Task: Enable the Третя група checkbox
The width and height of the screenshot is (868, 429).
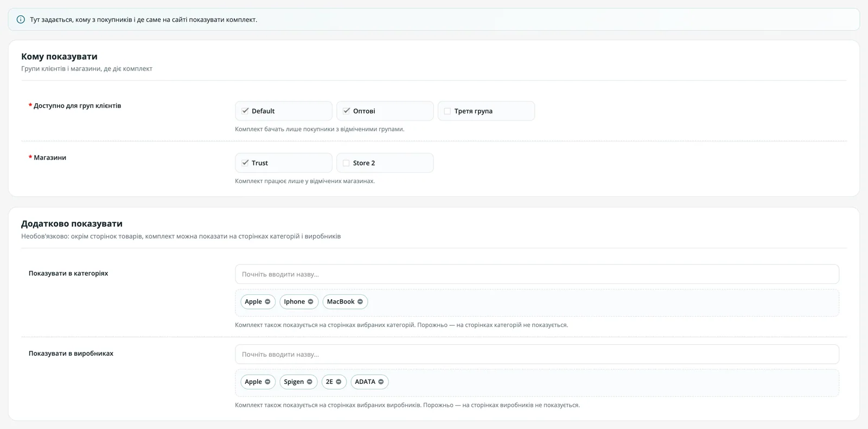Action: (448, 111)
